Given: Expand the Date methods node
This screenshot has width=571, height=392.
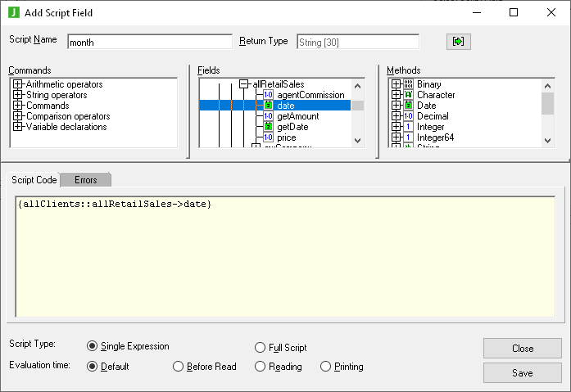Looking at the screenshot, I should pyautogui.click(x=397, y=106).
